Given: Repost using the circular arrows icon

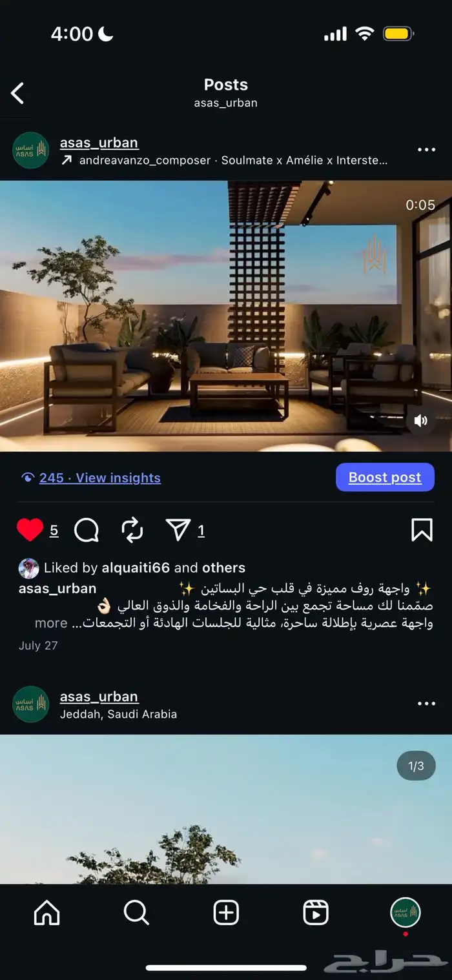Looking at the screenshot, I should (x=132, y=530).
